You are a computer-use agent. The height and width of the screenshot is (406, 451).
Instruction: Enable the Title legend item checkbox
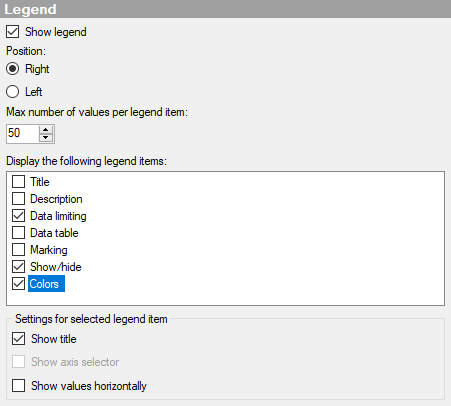point(19,182)
